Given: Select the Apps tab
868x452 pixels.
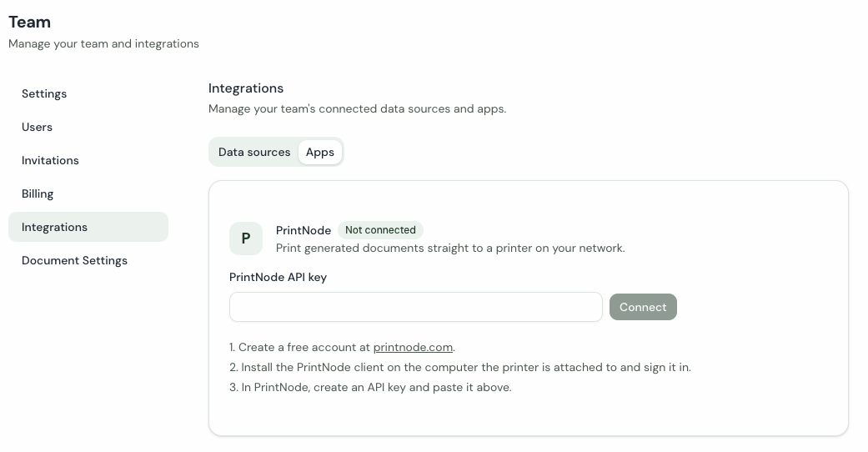Looking at the screenshot, I should pos(320,152).
